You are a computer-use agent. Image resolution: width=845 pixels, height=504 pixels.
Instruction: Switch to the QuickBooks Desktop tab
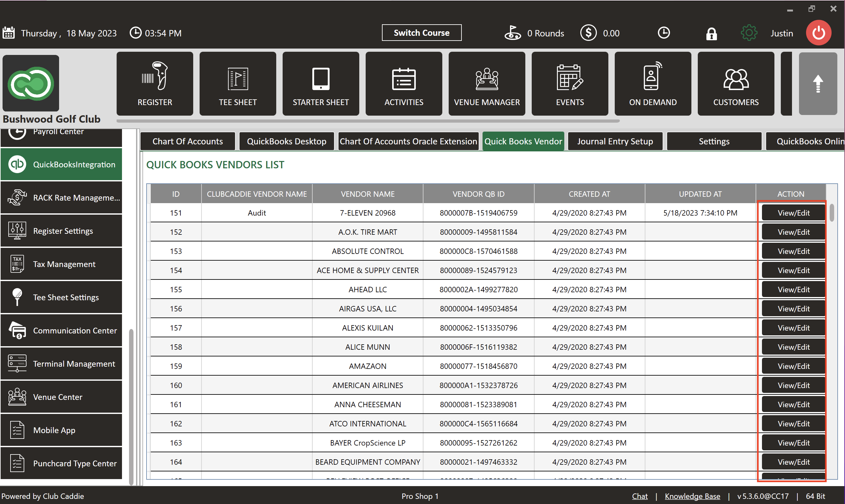point(286,141)
